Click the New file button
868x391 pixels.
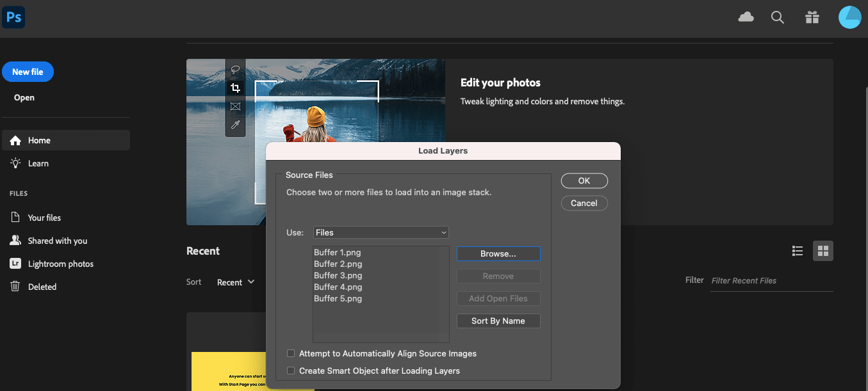(28, 72)
